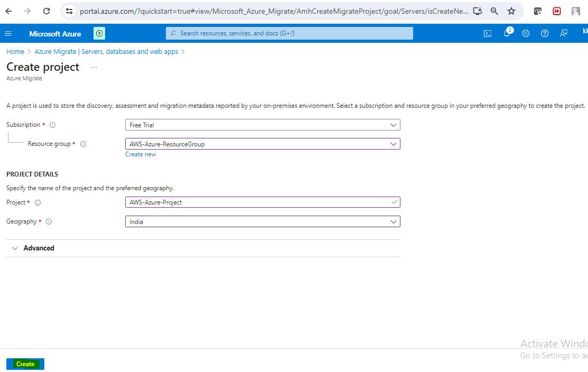Viewport: 588px width, 372px height.
Task: Open Azure Cloud Shell icon
Action: [488, 33]
